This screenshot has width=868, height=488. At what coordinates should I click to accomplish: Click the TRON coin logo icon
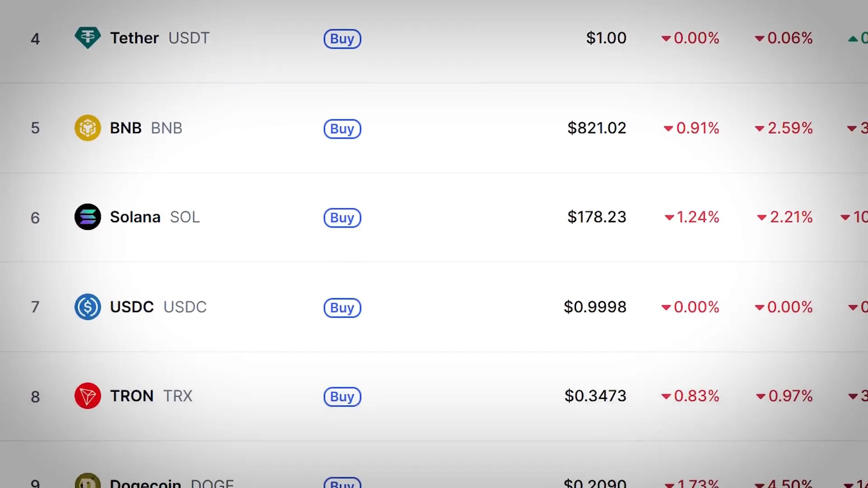(x=87, y=396)
